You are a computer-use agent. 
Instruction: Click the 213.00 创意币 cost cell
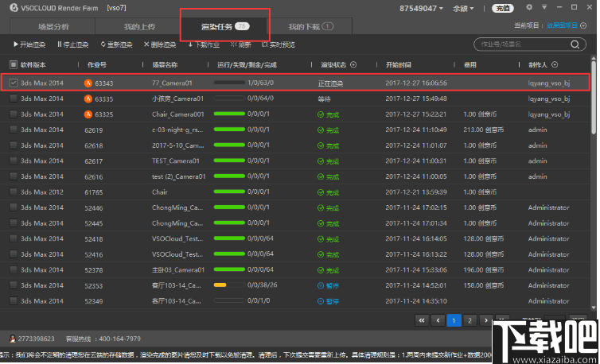point(483,130)
